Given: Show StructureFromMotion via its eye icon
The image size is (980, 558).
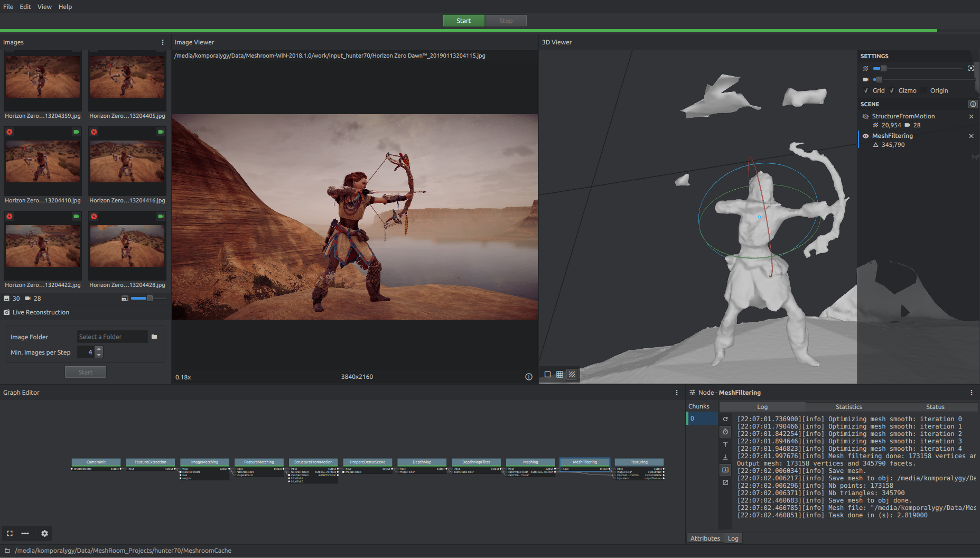Looking at the screenshot, I should pyautogui.click(x=865, y=116).
